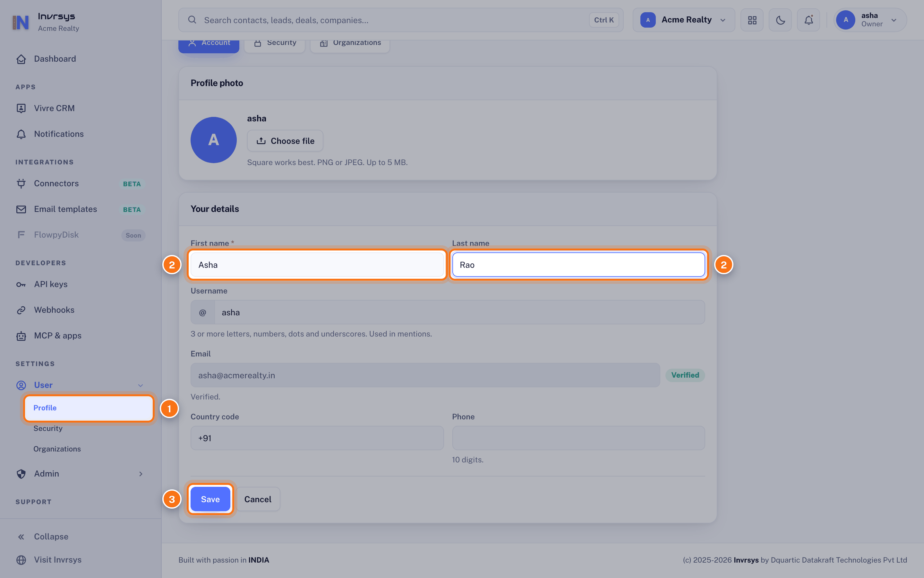Click the apps grid icon in the top bar

point(752,20)
